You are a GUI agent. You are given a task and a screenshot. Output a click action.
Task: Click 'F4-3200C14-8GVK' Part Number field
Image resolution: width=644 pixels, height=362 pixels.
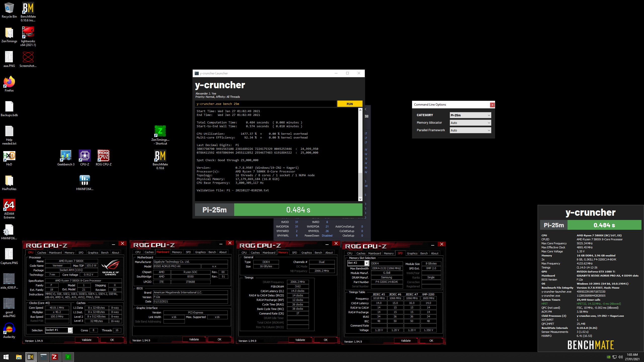click(387, 282)
